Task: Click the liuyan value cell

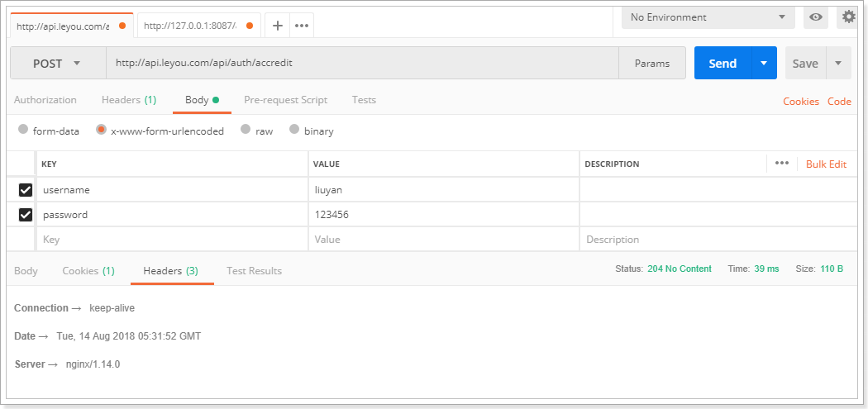Action: [444, 190]
